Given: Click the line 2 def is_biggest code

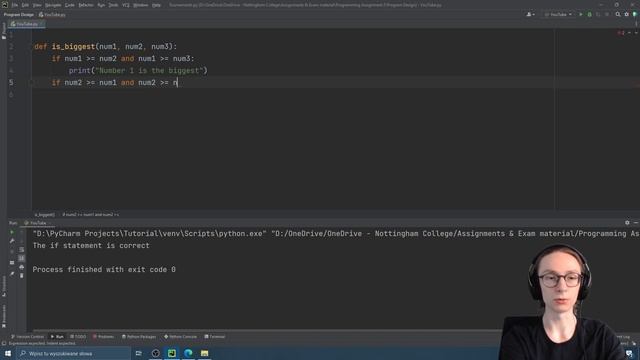Looking at the screenshot, I should tap(106, 47).
